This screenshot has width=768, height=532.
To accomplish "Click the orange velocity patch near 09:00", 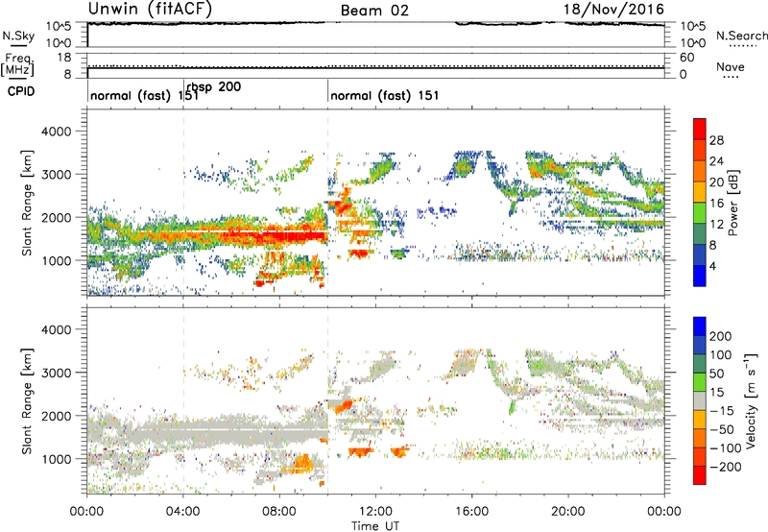I will pos(303,464).
